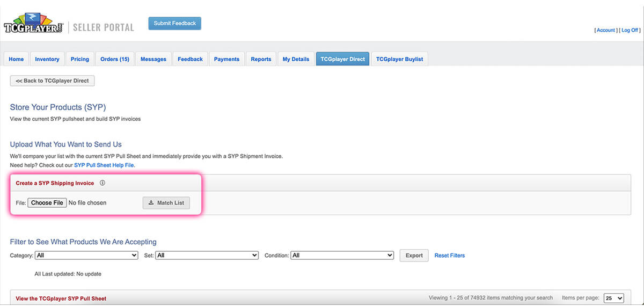Open the TCGplayer Buylist tab
The width and height of the screenshot is (644, 306).
click(x=400, y=59)
